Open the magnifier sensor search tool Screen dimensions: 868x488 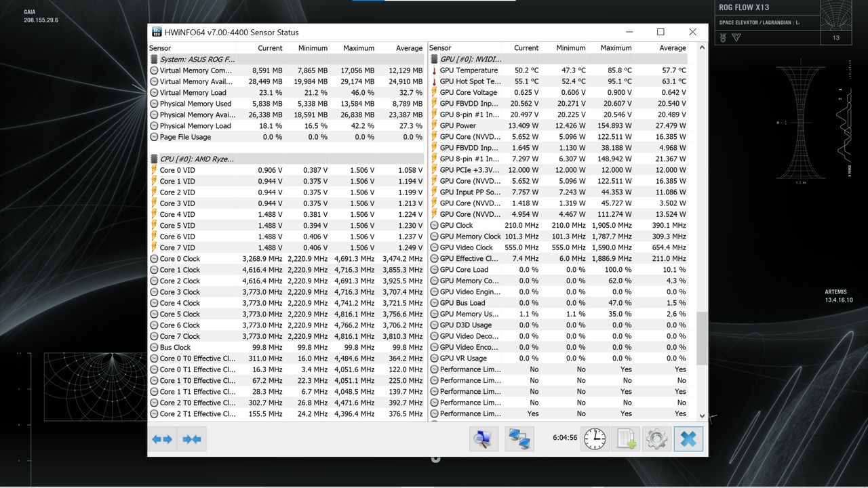(484, 439)
